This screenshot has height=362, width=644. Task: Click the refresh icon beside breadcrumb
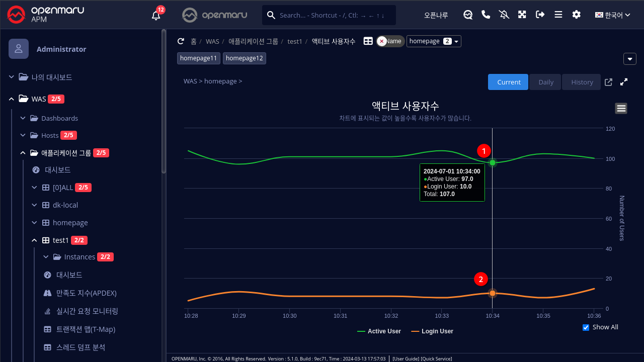pyautogui.click(x=181, y=41)
